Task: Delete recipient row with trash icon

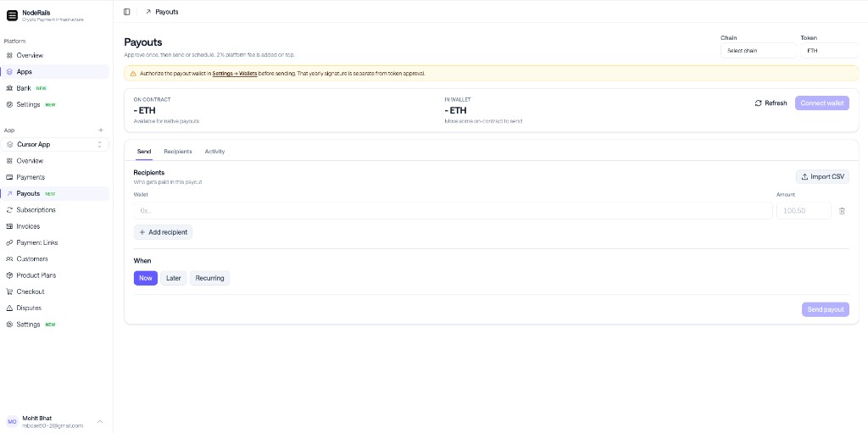Action: [x=842, y=211]
